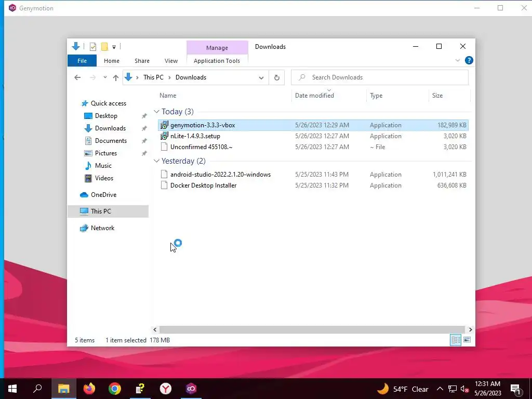This screenshot has height=399, width=532.
Task: Open Network in the navigation pane
Action: (x=102, y=228)
